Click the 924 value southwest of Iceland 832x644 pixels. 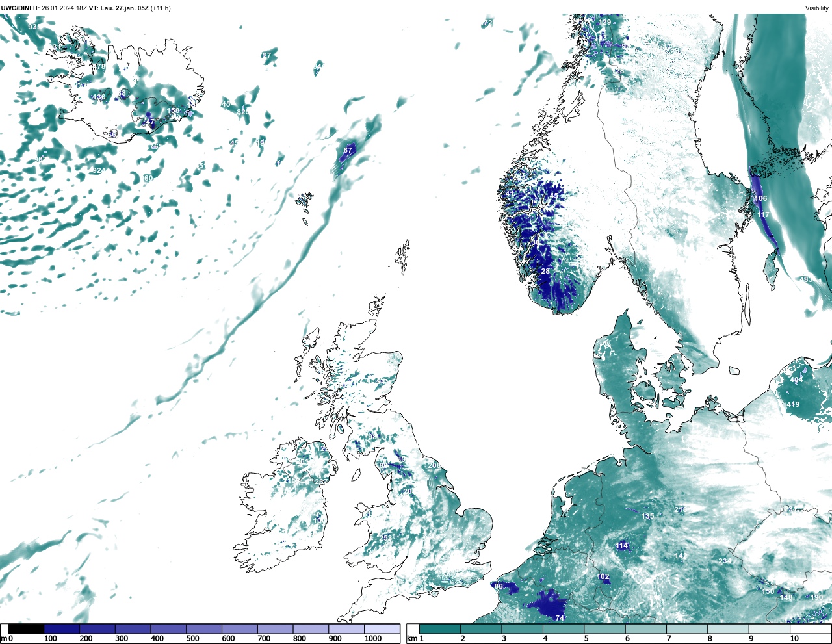tap(99, 171)
